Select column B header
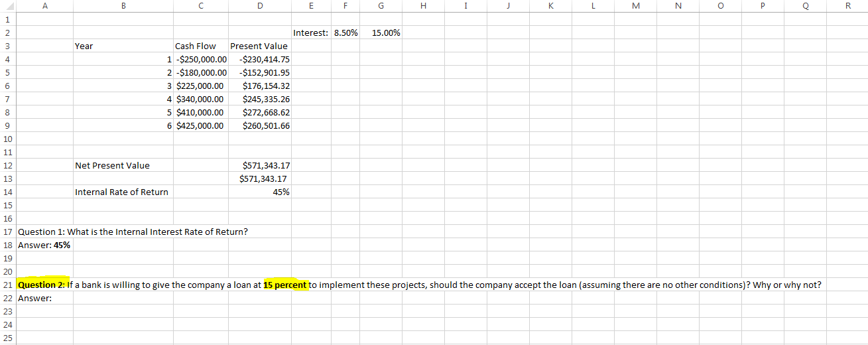This screenshot has height=345, width=868. point(123,5)
